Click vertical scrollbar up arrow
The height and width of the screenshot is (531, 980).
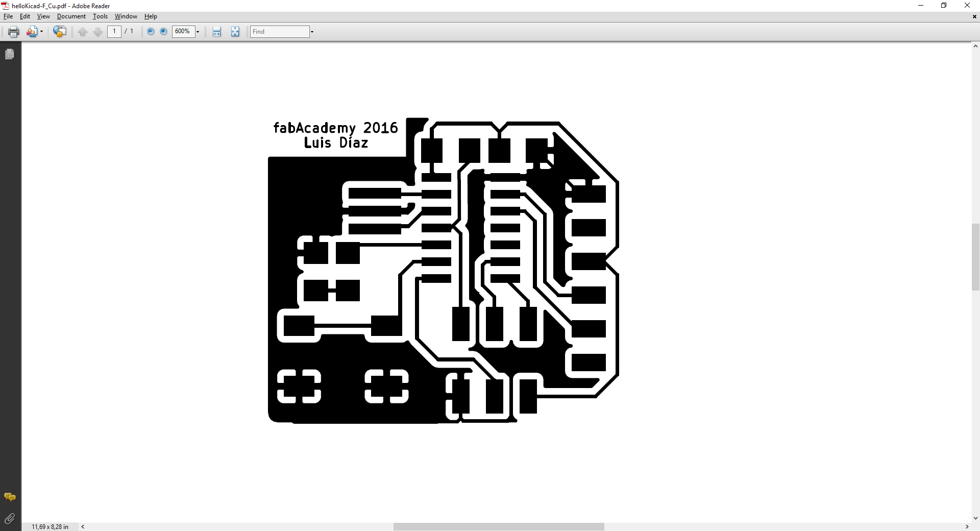click(x=975, y=46)
